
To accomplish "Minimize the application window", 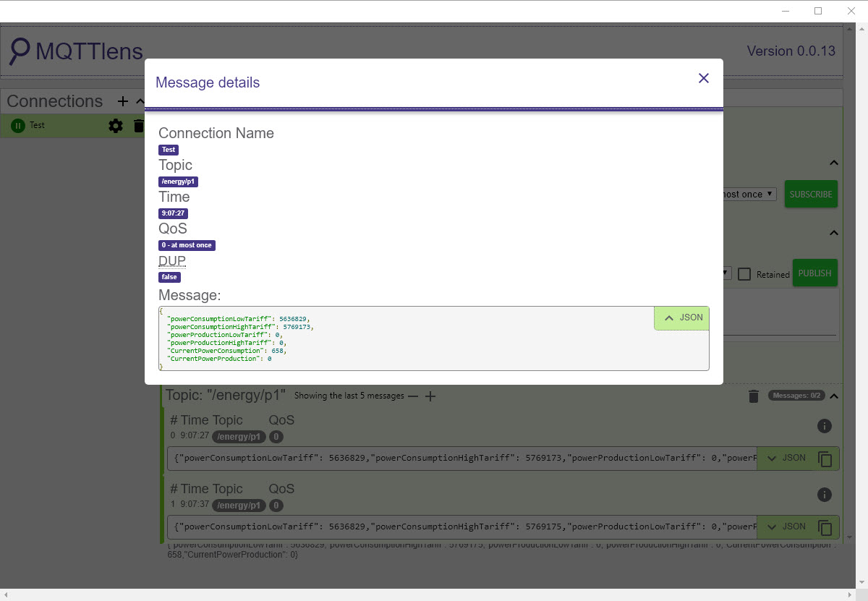I will [x=786, y=11].
